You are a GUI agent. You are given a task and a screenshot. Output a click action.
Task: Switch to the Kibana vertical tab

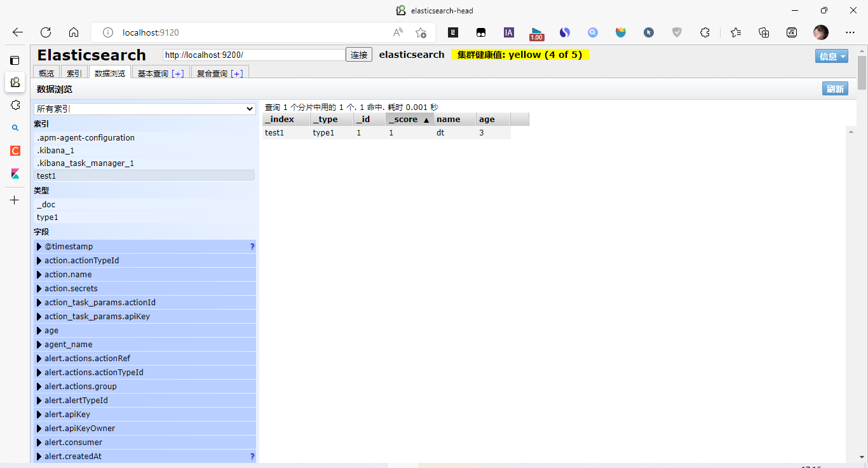(x=15, y=174)
